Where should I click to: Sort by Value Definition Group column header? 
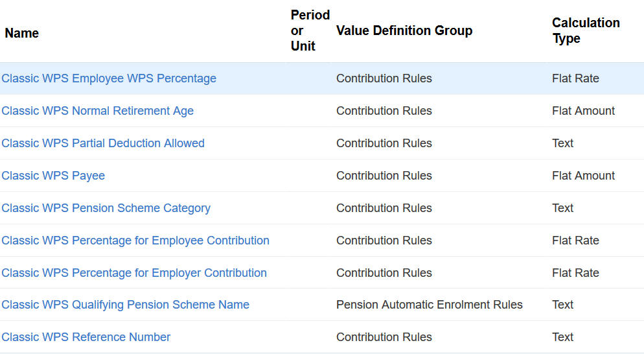click(x=404, y=30)
